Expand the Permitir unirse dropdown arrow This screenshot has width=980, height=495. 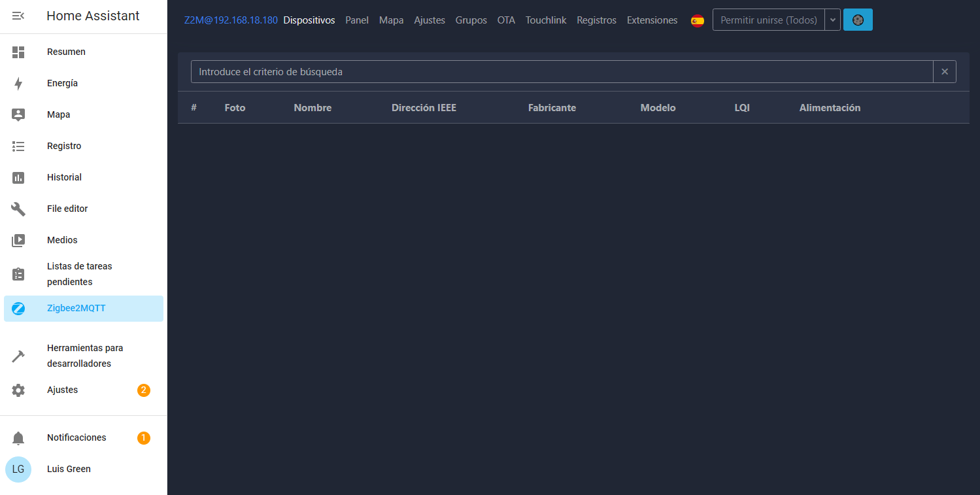tap(832, 20)
